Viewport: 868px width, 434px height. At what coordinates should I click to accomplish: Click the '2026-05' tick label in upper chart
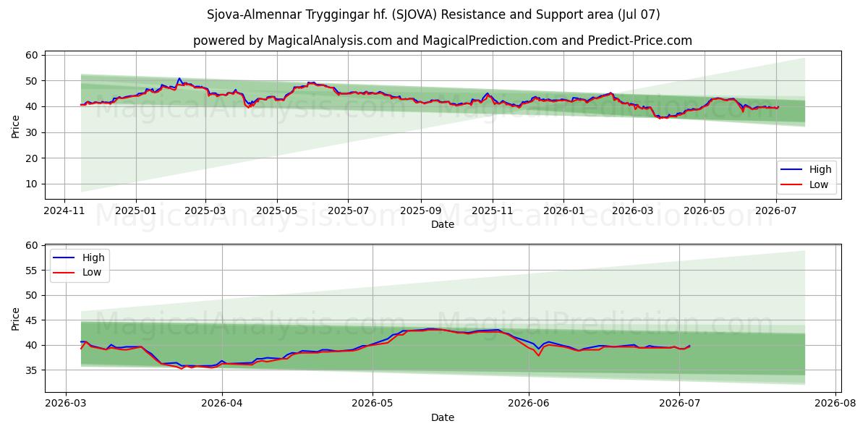[705, 210]
